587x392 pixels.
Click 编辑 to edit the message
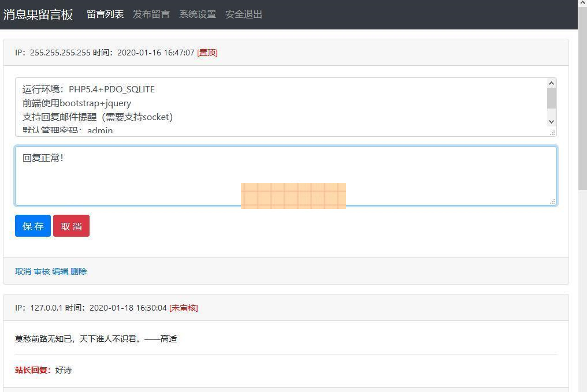[60, 271]
